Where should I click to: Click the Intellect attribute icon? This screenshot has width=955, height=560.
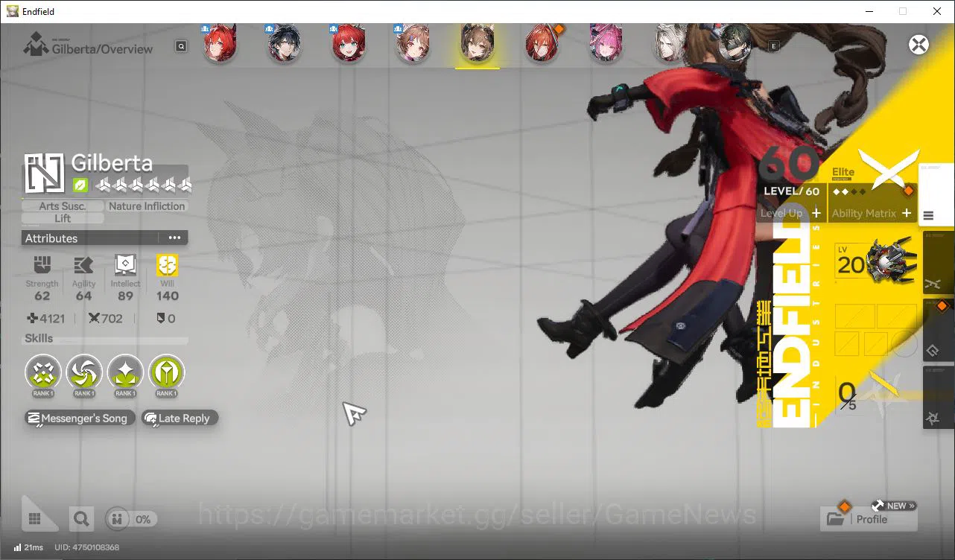tap(125, 265)
